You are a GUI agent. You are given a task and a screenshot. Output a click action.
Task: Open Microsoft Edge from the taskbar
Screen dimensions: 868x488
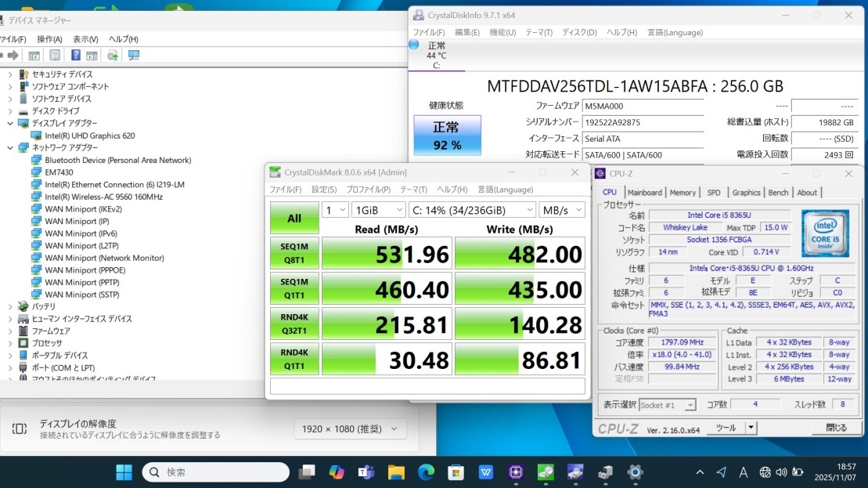426,472
